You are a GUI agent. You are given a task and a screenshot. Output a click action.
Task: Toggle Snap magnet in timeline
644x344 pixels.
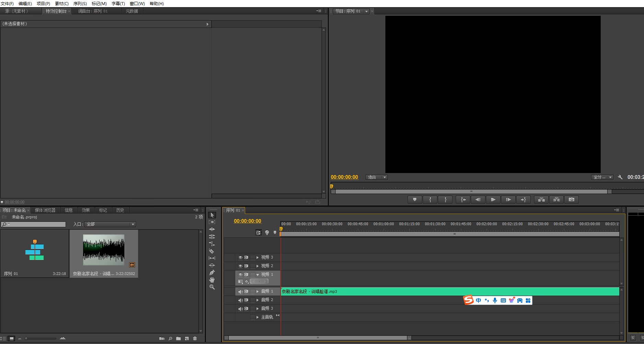coord(259,232)
